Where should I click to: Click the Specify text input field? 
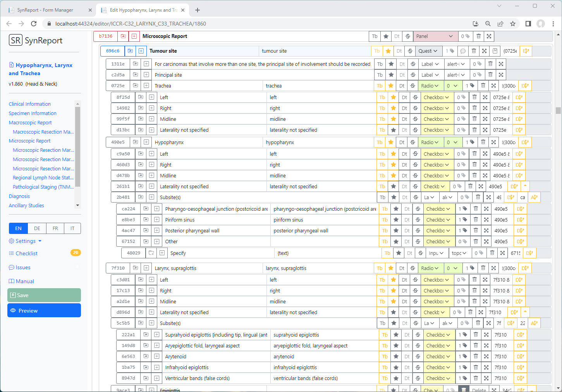point(328,253)
